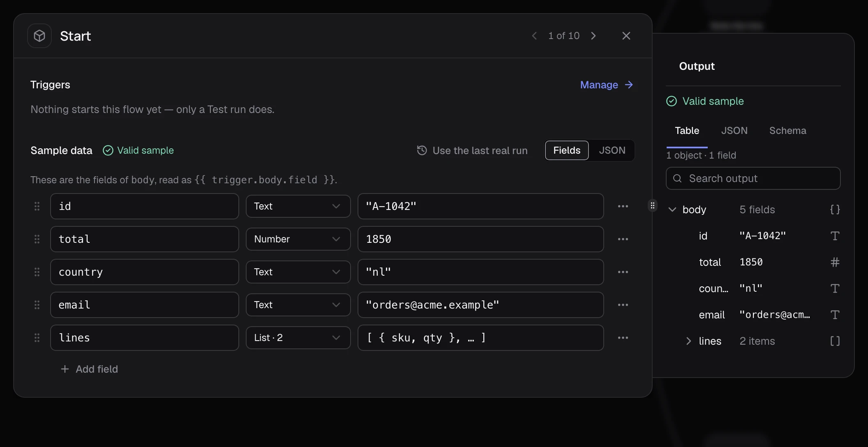Viewport: 868px width, 447px height.
Task: Open the List · 2 type dropdown
Action: point(298,338)
